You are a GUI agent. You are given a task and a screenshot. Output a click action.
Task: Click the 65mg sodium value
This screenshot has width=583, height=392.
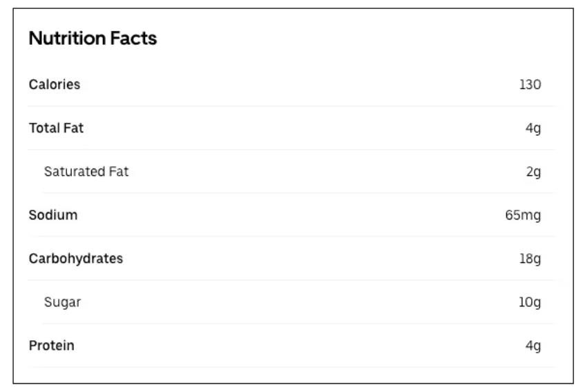tap(524, 215)
